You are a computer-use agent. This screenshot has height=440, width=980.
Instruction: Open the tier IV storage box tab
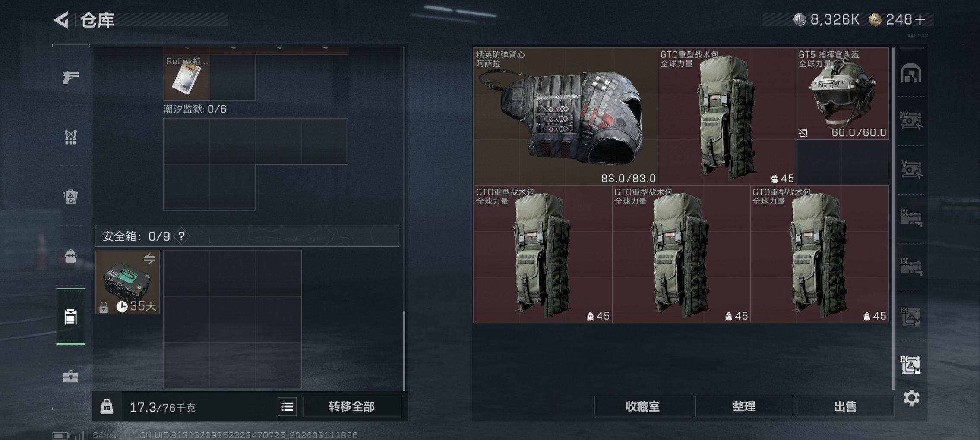[x=911, y=121]
